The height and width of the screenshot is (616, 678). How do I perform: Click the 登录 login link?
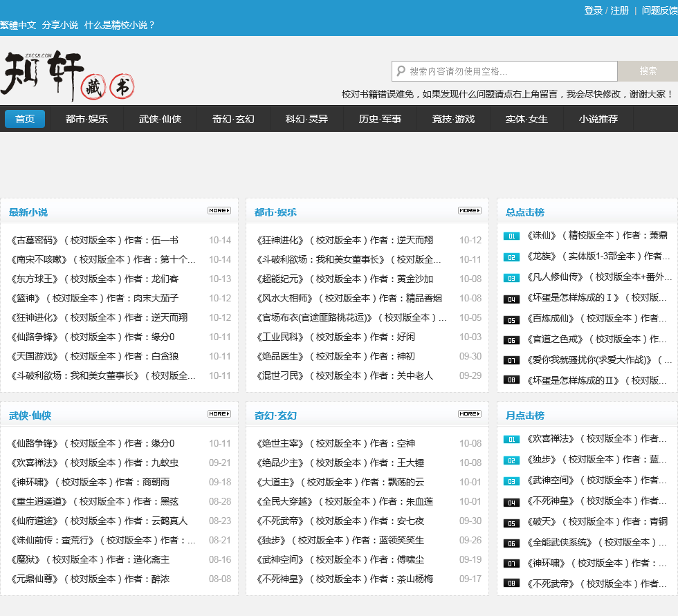593,10
